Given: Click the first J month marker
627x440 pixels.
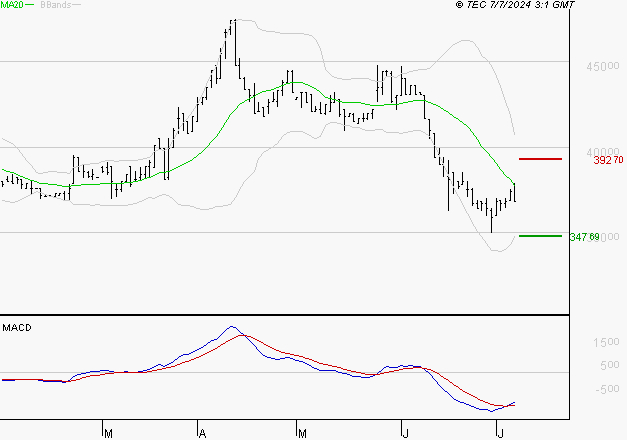Looking at the screenshot, I should [405, 434].
